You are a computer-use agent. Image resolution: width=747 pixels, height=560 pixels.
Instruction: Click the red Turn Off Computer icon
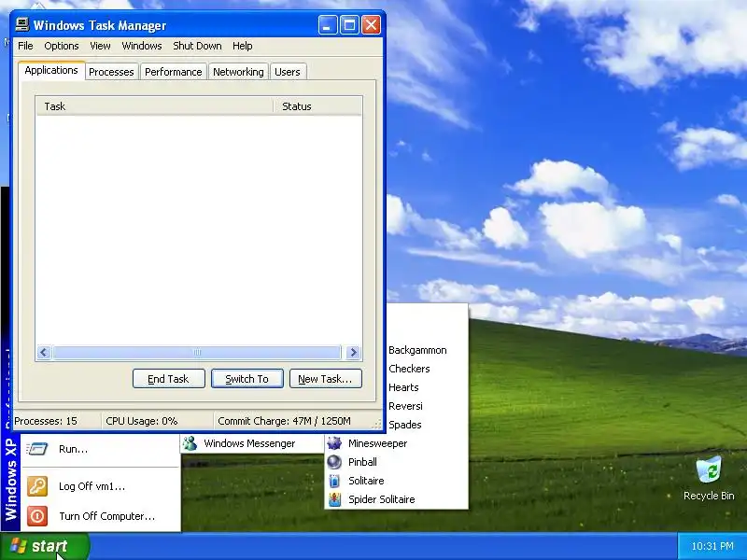[x=37, y=516]
